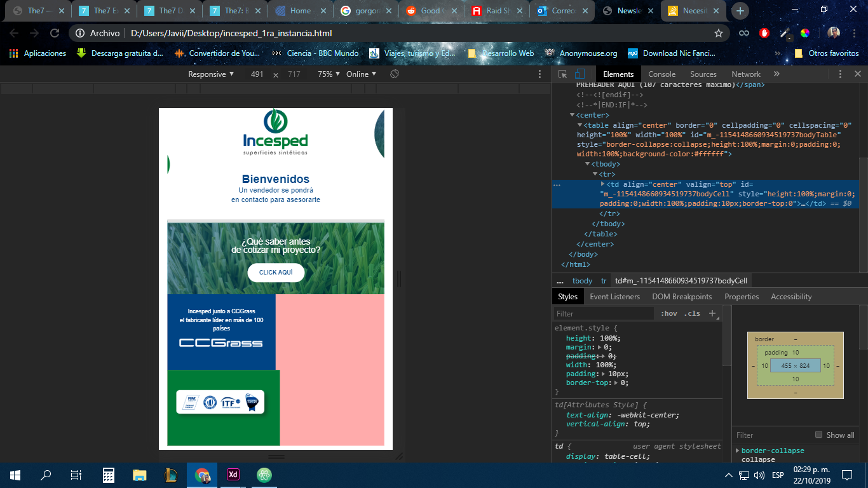Expand the margin shorthand in element.style
This screenshot has width=868, height=488.
click(x=599, y=348)
